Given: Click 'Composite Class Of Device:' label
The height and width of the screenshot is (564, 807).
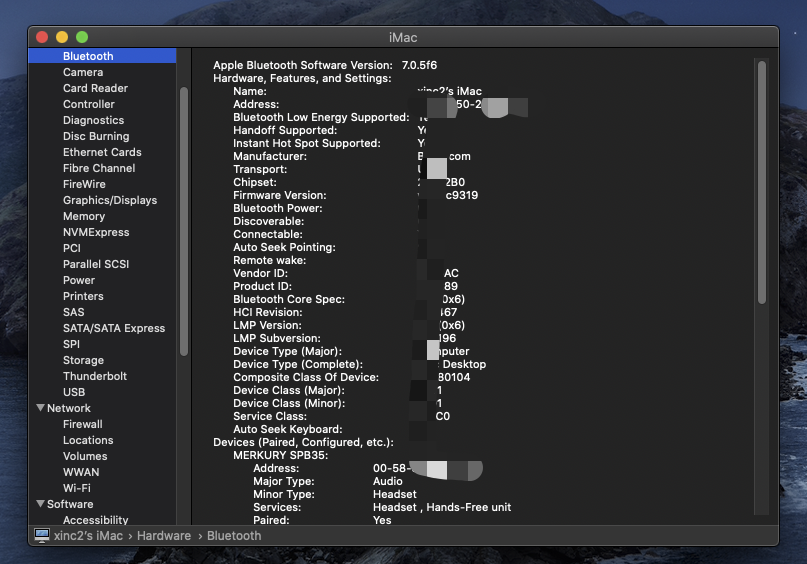Looking at the screenshot, I should (306, 378).
